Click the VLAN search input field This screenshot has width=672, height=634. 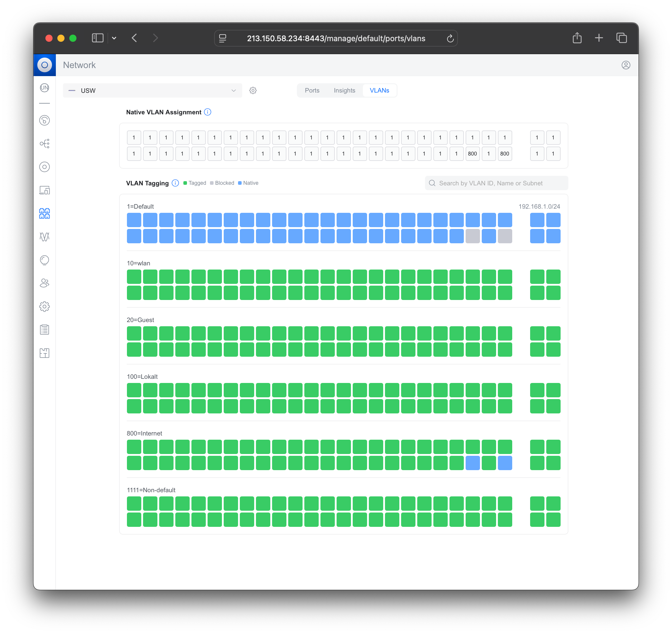click(496, 183)
